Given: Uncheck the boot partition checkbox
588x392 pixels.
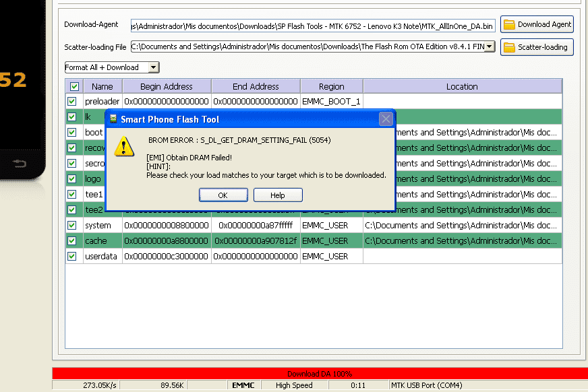Looking at the screenshot, I should tap(72, 132).
